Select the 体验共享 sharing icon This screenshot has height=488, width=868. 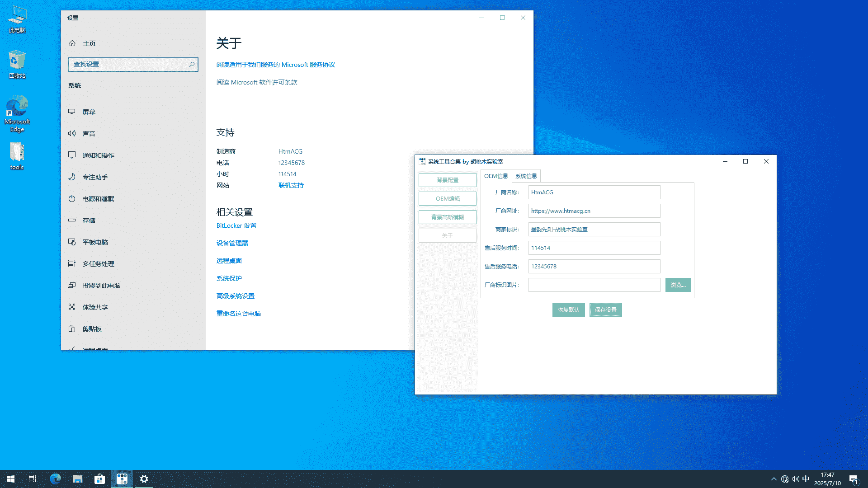point(72,307)
